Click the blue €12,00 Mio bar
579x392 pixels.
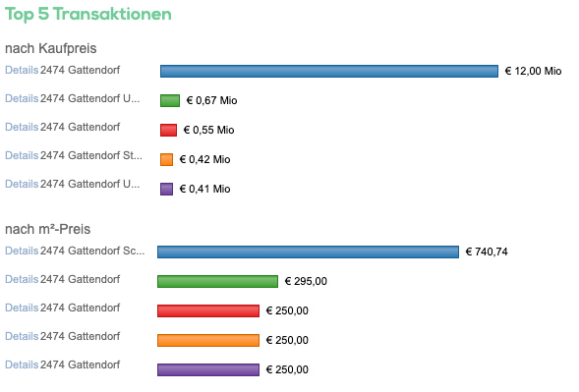point(329,72)
